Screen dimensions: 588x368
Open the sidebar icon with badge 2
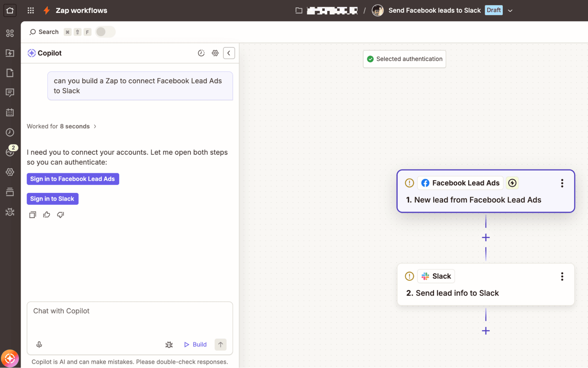[10, 152]
